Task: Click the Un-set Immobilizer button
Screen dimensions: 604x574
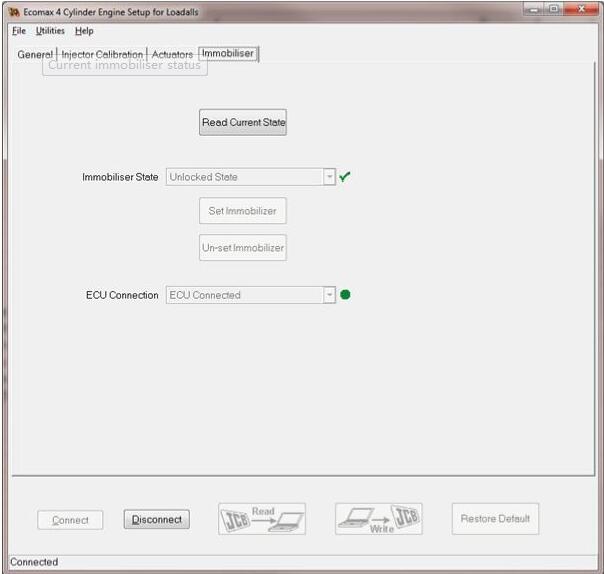Action: pyautogui.click(x=243, y=248)
